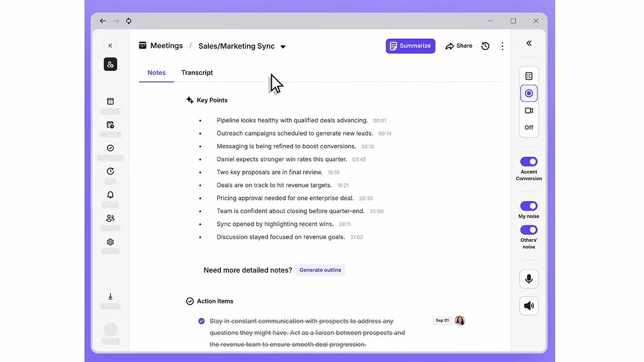This screenshot has height=362, width=644.
Task: Open notifications bell in the sidebar
Action: point(110,195)
